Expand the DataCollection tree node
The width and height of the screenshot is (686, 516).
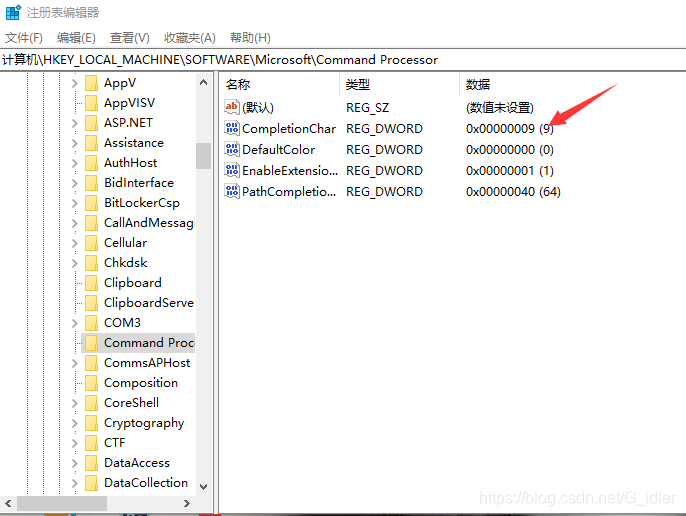74,483
